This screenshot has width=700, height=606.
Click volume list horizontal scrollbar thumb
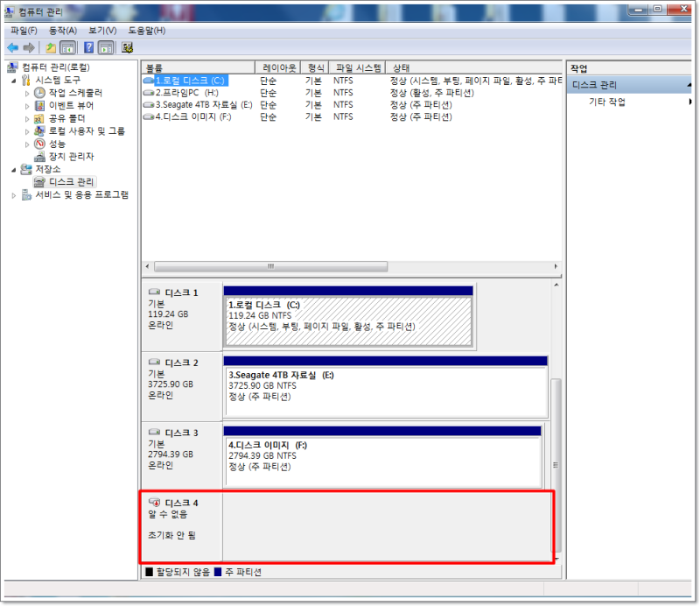point(270,266)
